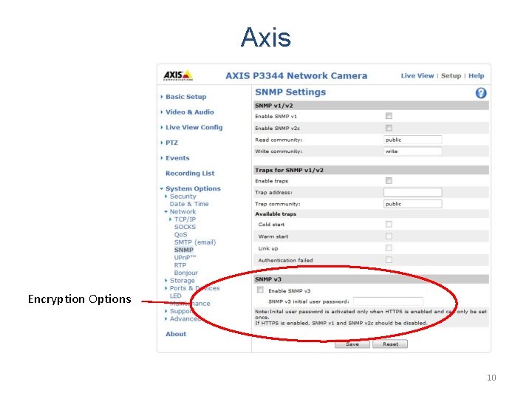Expand the Basic Setup arrow
This screenshot has height=399, width=532.
(x=162, y=97)
